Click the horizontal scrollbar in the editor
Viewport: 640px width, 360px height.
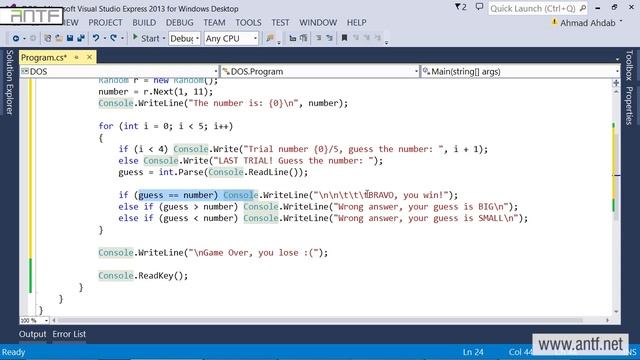pyautogui.click(x=320, y=320)
